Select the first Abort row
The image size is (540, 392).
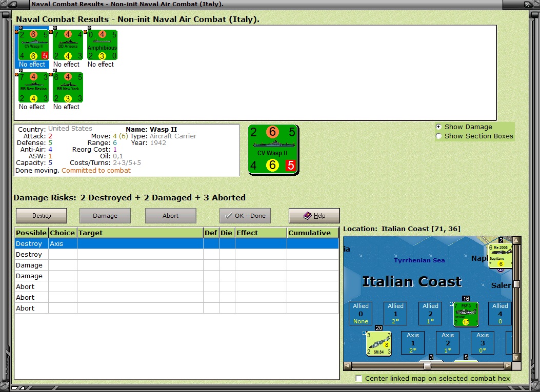[177, 286]
